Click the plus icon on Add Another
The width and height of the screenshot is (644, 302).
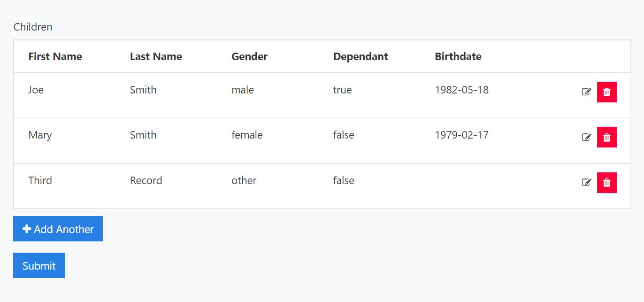pyautogui.click(x=27, y=229)
